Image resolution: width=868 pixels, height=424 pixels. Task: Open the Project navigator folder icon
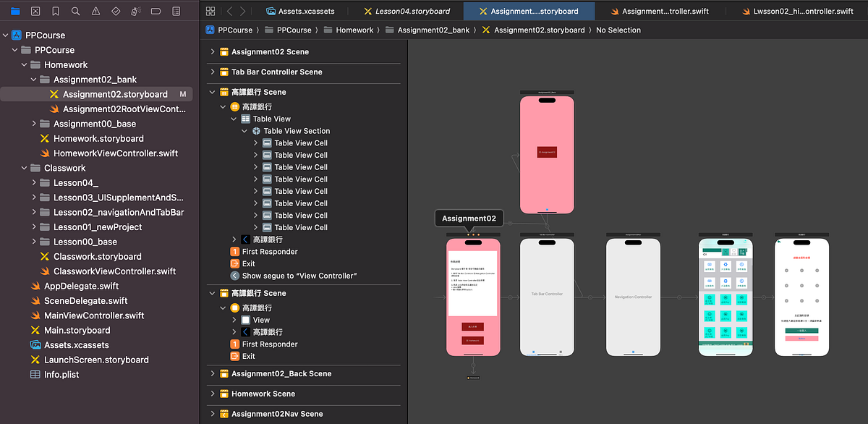[16, 11]
